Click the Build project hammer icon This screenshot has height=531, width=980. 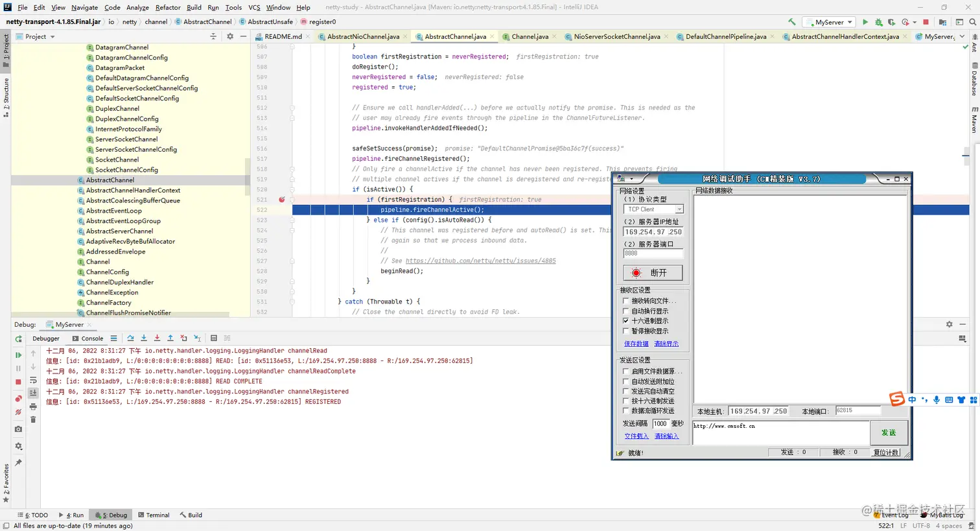791,22
